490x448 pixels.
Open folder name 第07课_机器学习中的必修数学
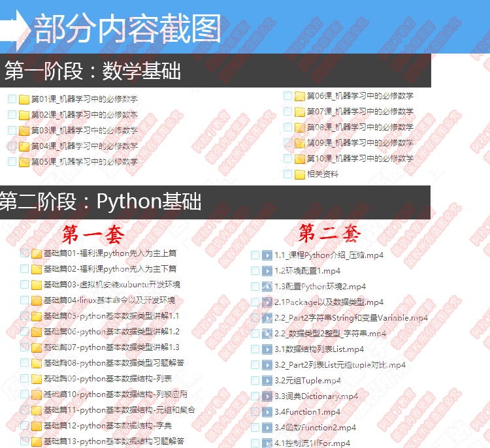click(x=360, y=112)
